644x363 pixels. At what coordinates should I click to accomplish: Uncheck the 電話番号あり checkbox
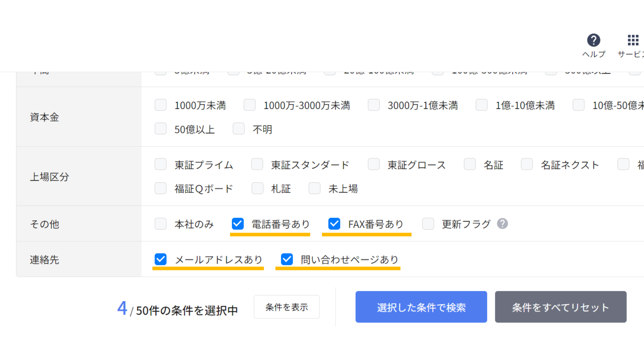click(238, 224)
